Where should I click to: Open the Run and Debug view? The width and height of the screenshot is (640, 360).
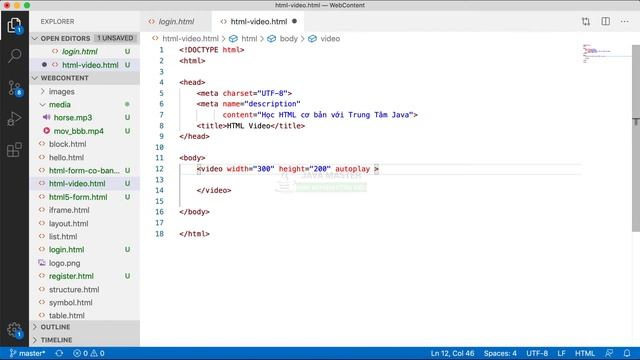(14, 119)
